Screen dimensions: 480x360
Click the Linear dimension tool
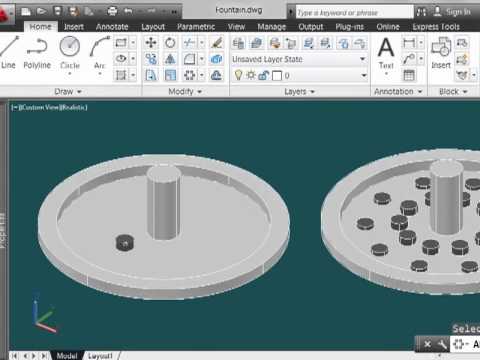pos(409,43)
